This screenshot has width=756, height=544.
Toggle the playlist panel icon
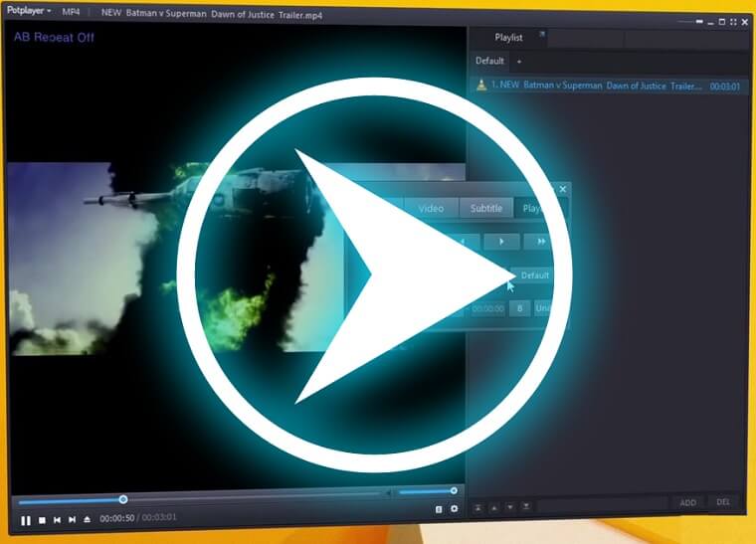point(439,509)
